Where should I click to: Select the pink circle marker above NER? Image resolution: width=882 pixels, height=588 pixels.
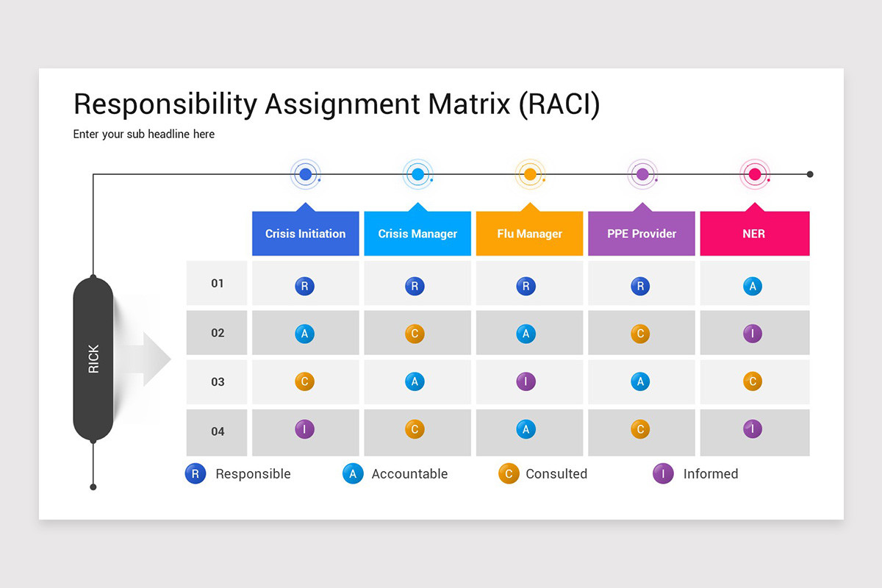point(754,174)
